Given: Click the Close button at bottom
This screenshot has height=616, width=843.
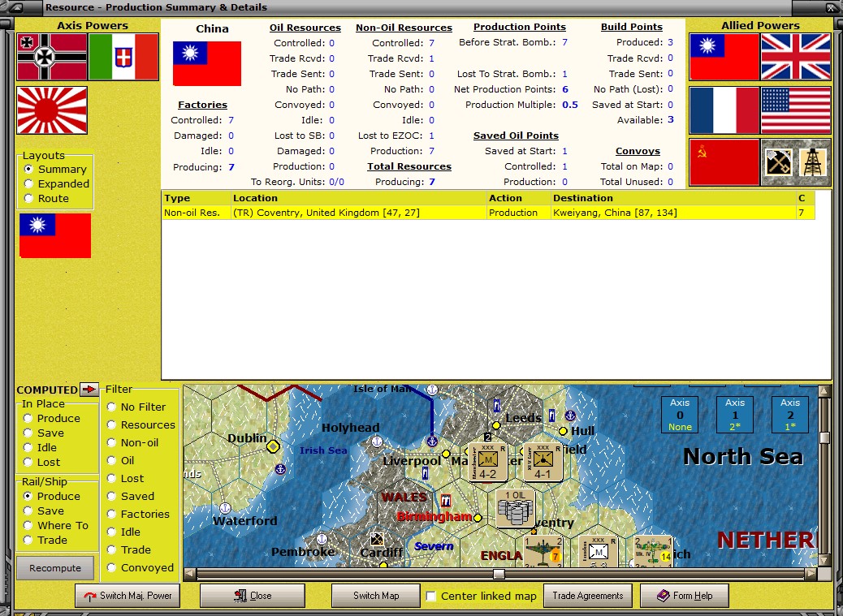Looking at the screenshot, I should pyautogui.click(x=252, y=596).
